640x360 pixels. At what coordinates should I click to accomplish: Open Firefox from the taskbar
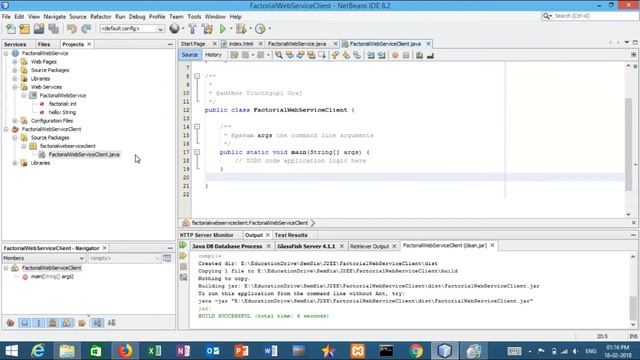(x=125, y=351)
